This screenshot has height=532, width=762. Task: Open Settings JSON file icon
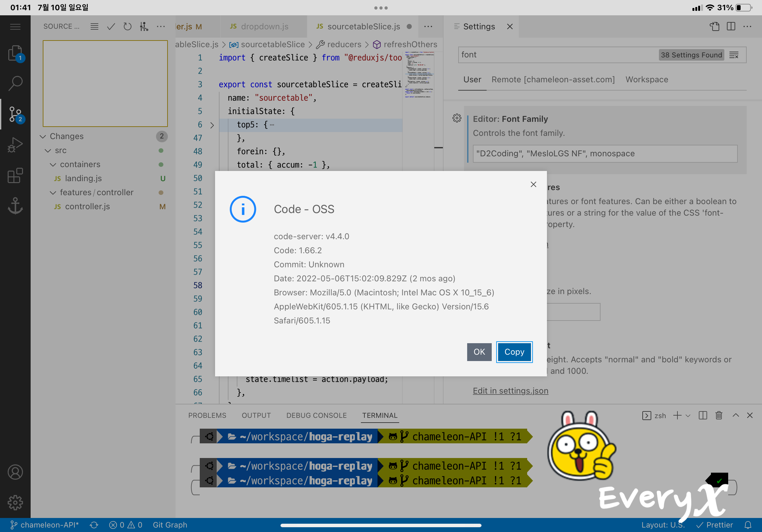pos(714,26)
